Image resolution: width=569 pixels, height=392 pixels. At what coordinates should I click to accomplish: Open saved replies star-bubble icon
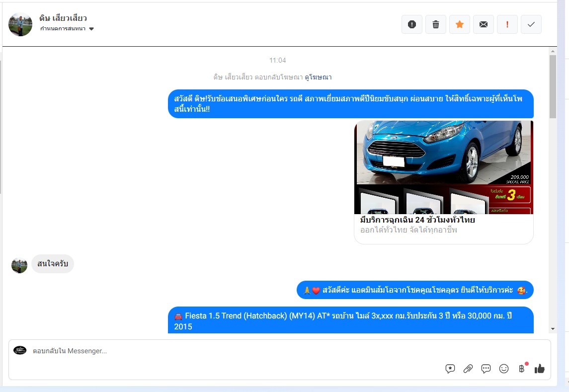pos(450,369)
